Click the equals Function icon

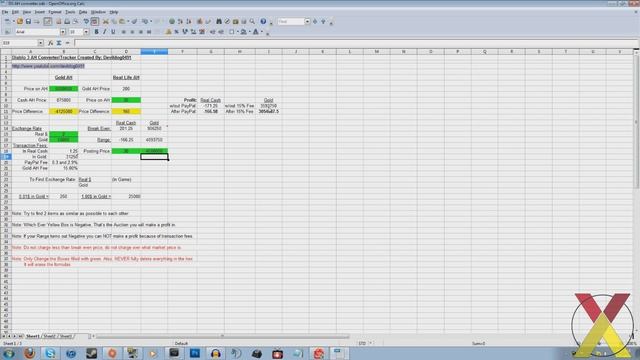67,43
